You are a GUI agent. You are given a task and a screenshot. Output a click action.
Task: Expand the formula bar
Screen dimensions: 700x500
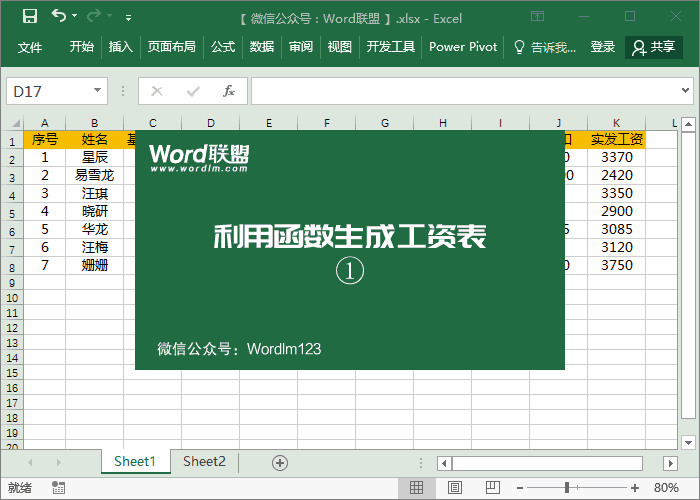coord(687,91)
